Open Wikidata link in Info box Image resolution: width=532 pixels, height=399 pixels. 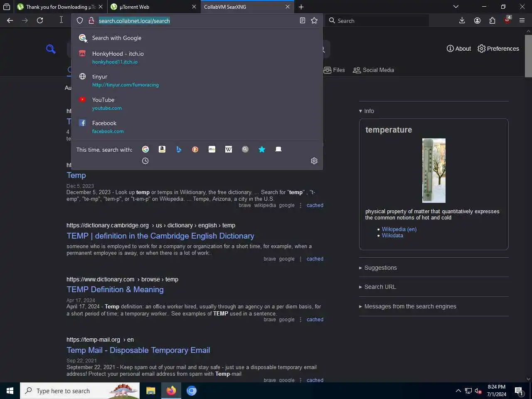392,235
